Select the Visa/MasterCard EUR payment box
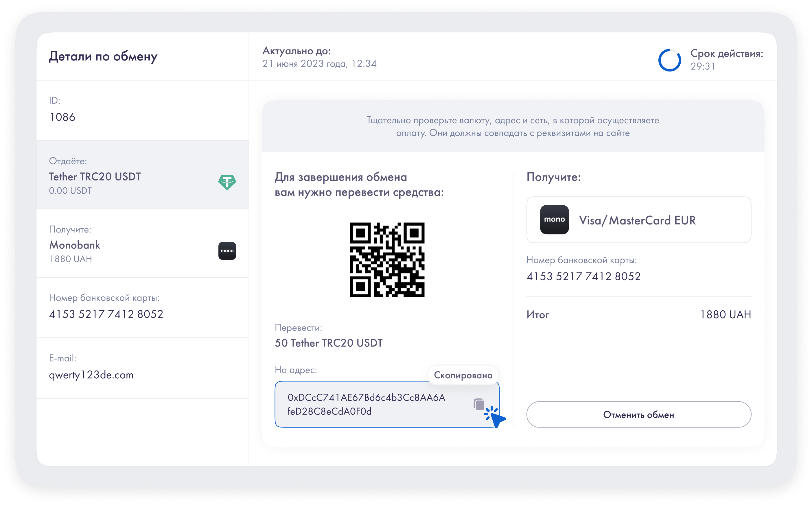This screenshot has height=505, width=812. (x=638, y=220)
